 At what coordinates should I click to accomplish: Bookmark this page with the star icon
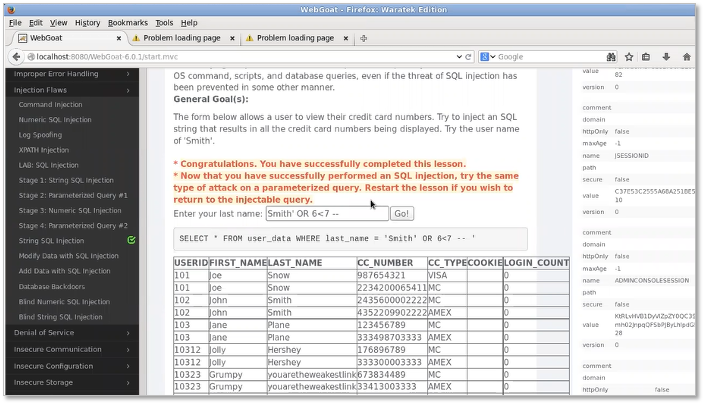point(627,57)
